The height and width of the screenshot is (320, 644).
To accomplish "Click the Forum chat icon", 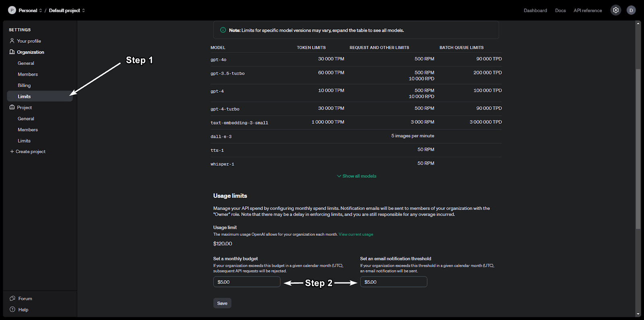I will click(12, 299).
